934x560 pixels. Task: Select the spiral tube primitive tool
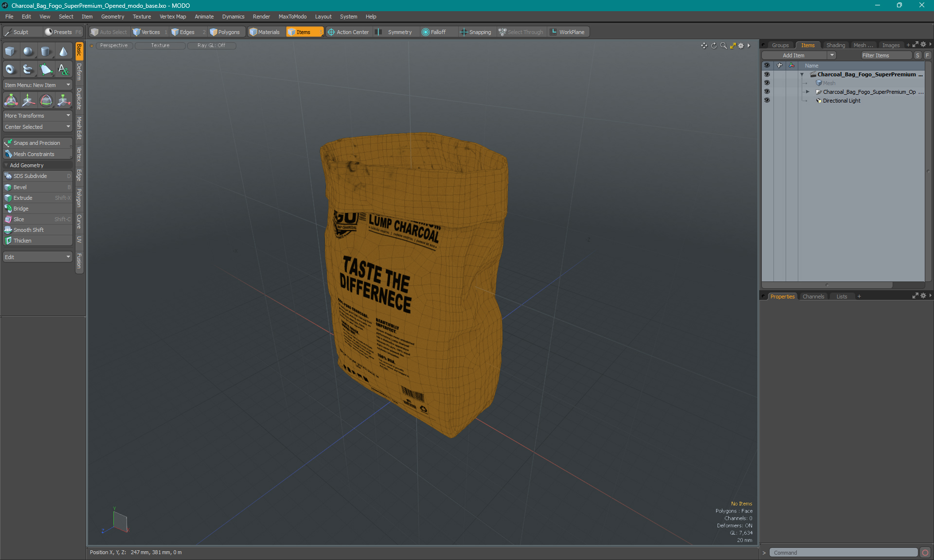[28, 70]
